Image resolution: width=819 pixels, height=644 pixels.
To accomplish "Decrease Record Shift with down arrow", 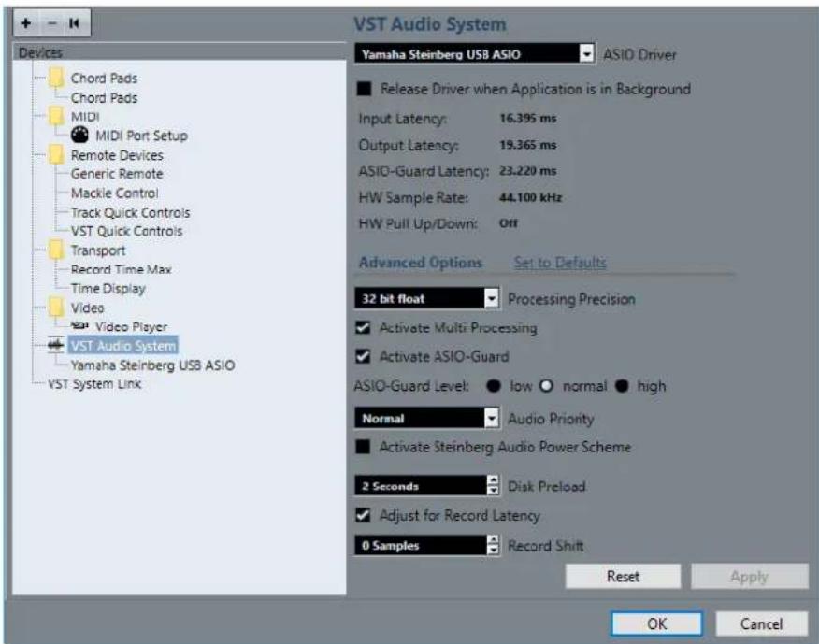I will (x=493, y=550).
